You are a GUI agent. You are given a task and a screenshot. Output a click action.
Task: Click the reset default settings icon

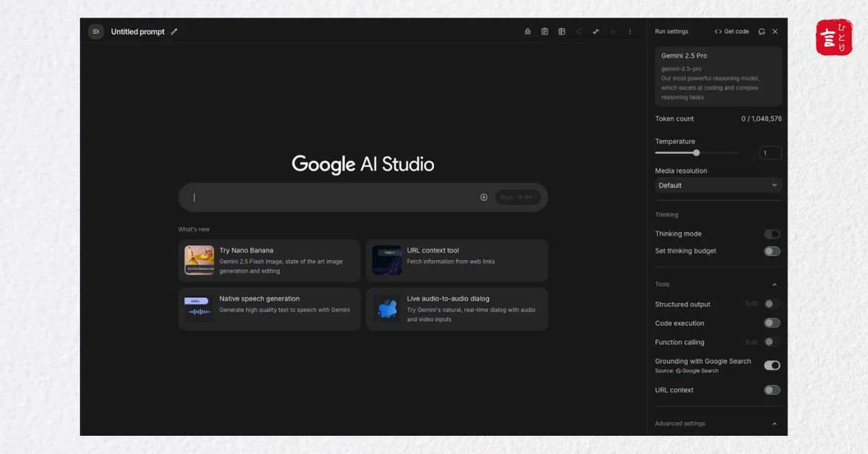click(762, 32)
